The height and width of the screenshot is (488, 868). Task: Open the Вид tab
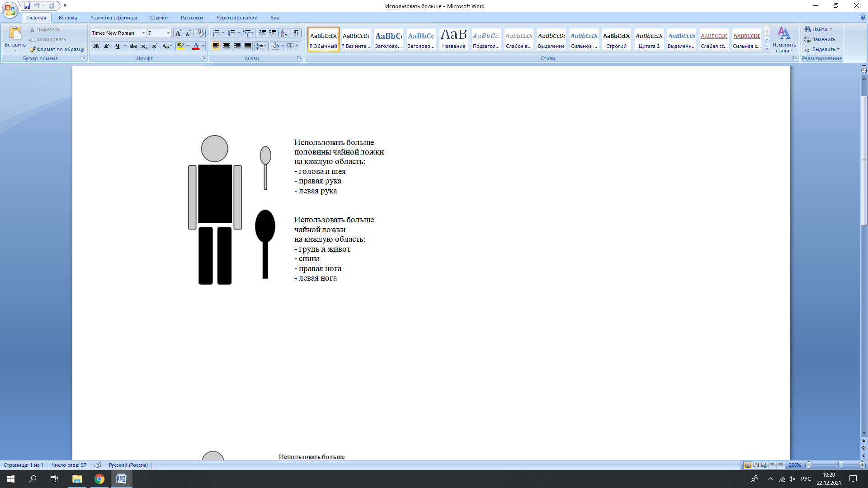[275, 18]
